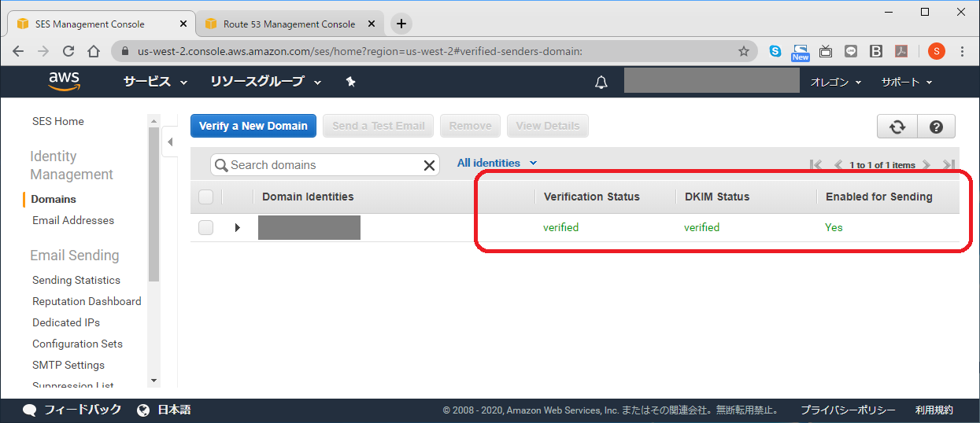The image size is (980, 423).
Task: Go to the last page of items
Action: (x=949, y=165)
